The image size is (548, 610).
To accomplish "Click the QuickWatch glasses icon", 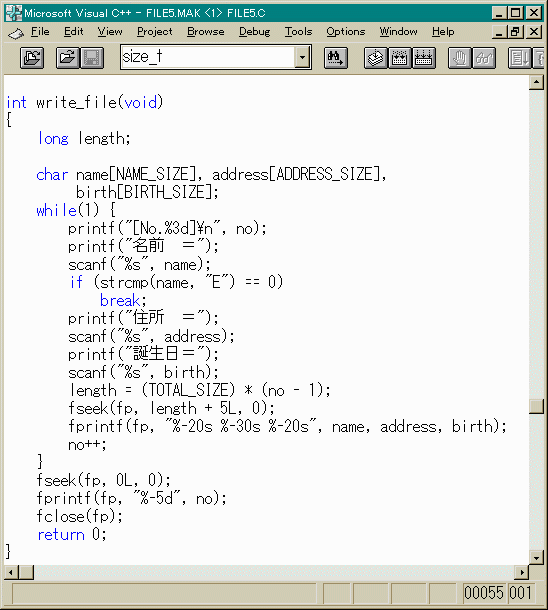I will (484, 58).
